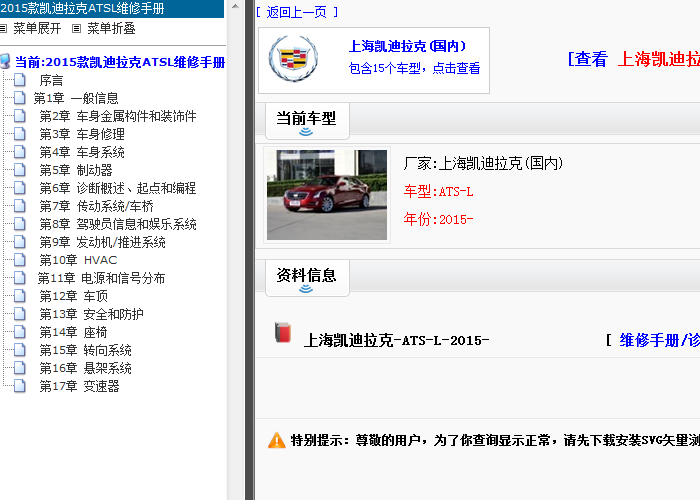Click the page icon beside 第2章 车身金属构件和装饰件
Viewport: 700px width, 500px height.
tap(20, 116)
